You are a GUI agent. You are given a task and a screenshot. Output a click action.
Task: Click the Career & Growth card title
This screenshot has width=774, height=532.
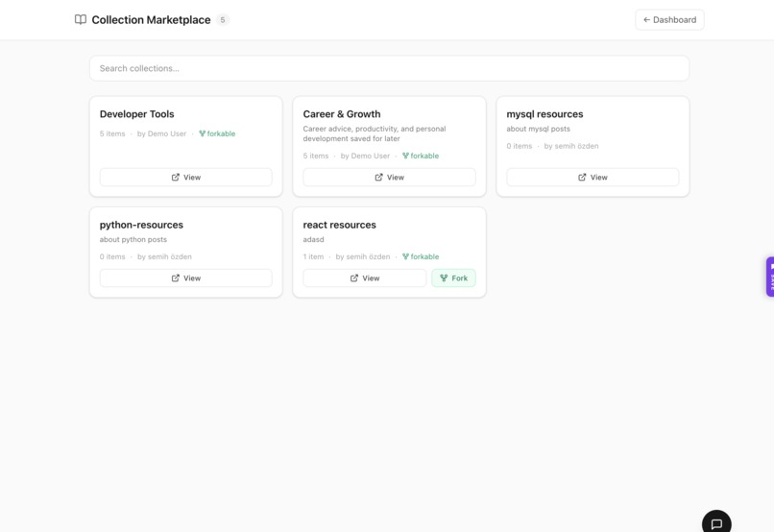pyautogui.click(x=342, y=114)
